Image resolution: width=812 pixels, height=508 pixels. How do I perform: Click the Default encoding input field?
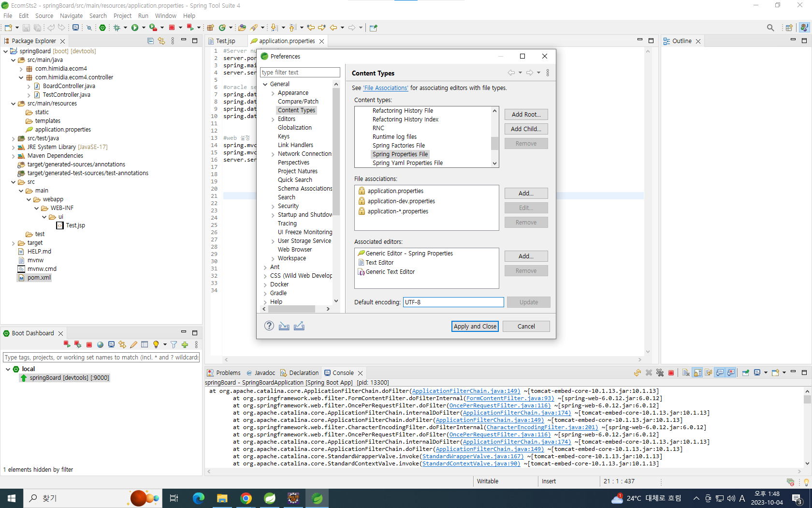(453, 302)
